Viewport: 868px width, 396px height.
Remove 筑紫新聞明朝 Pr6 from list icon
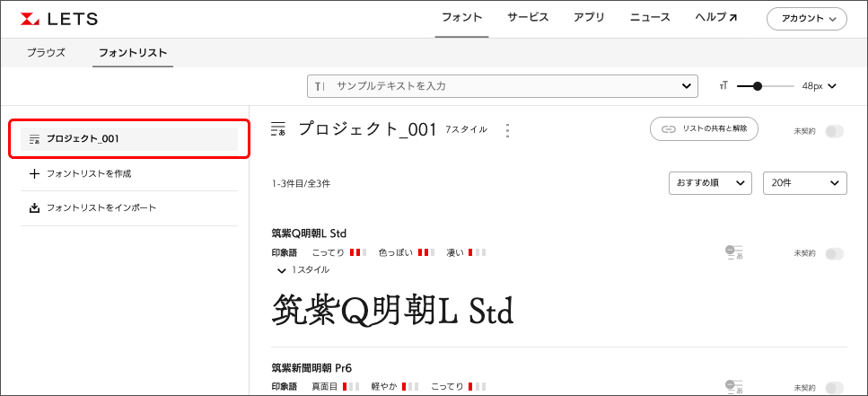[x=733, y=387]
